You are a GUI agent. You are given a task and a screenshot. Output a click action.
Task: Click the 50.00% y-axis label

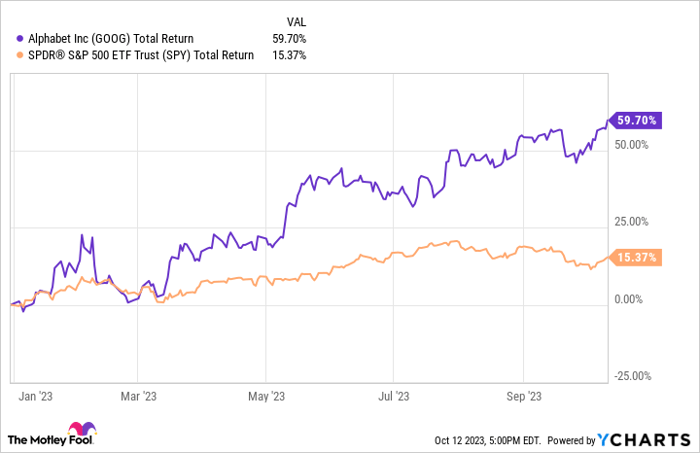click(631, 144)
